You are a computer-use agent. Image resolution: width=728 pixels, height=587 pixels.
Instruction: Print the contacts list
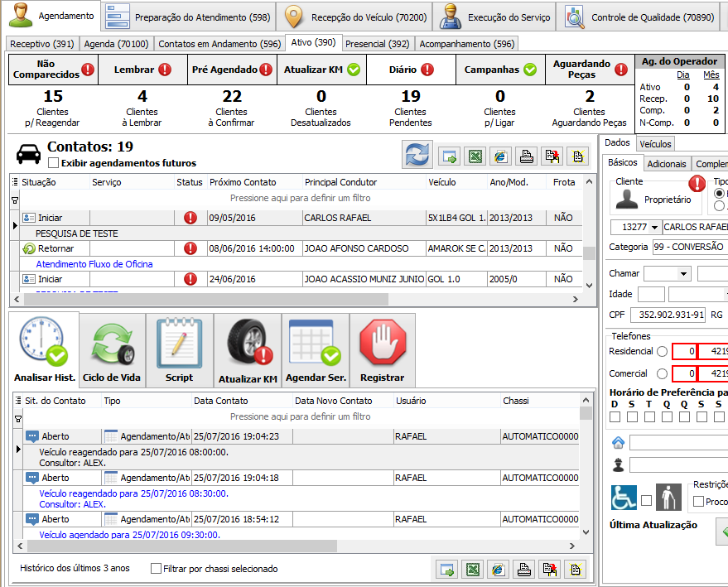525,156
